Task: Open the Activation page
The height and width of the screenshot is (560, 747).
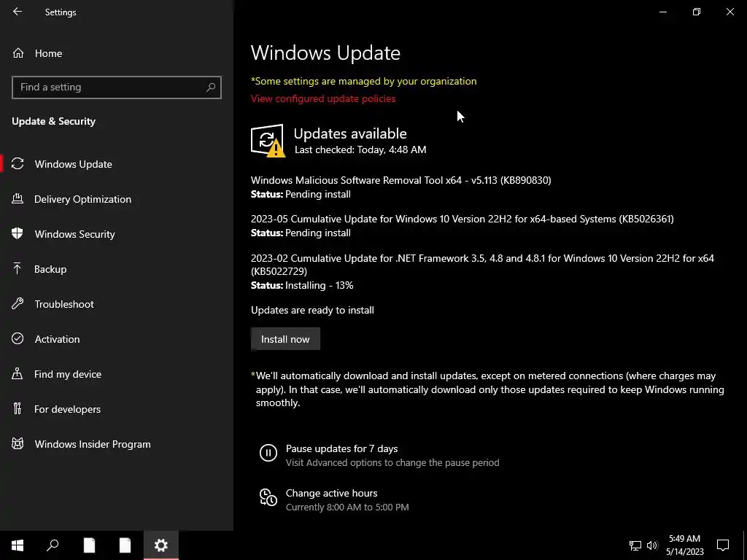Action: 57,339
